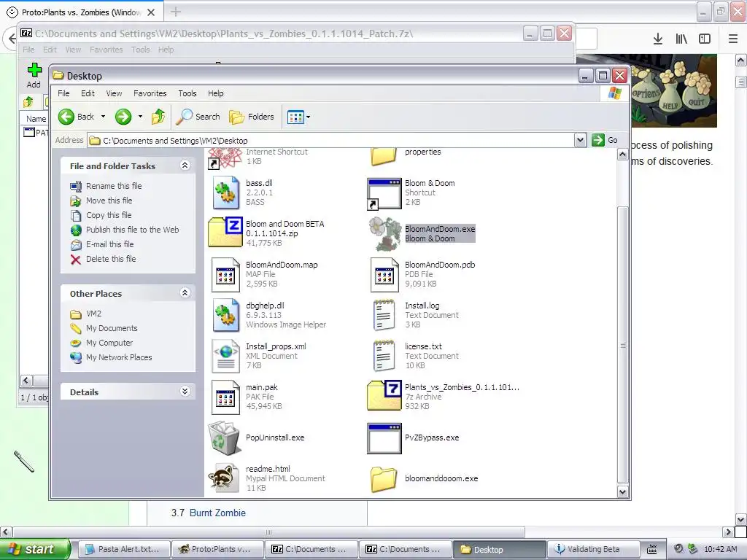
Task: Open My Computer in Other Places
Action: (109, 343)
